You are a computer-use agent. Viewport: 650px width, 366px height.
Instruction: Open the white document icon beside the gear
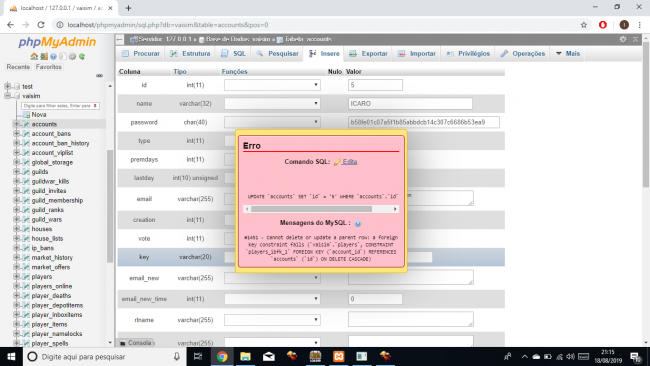coord(63,56)
